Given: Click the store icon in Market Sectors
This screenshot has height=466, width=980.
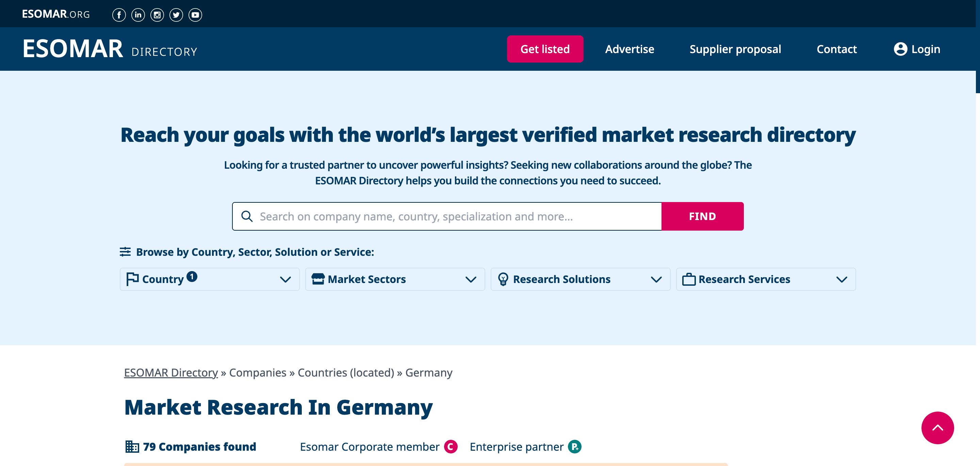Looking at the screenshot, I should tap(318, 279).
